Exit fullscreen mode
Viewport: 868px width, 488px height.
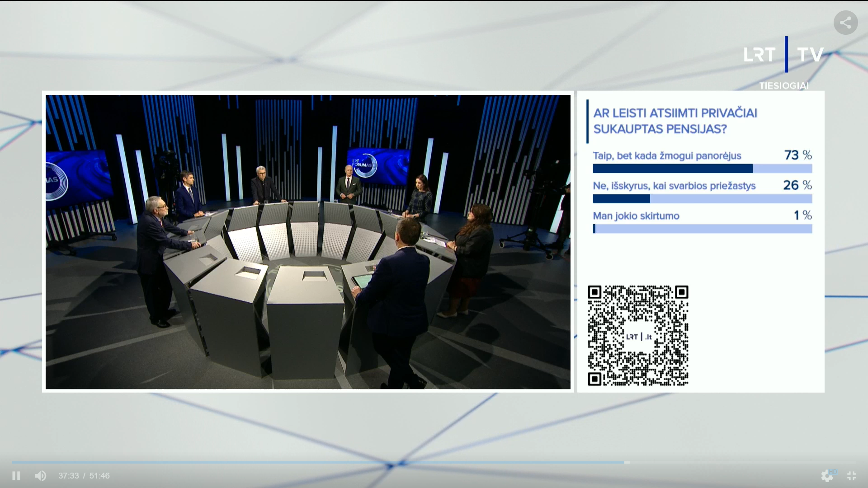(x=852, y=476)
